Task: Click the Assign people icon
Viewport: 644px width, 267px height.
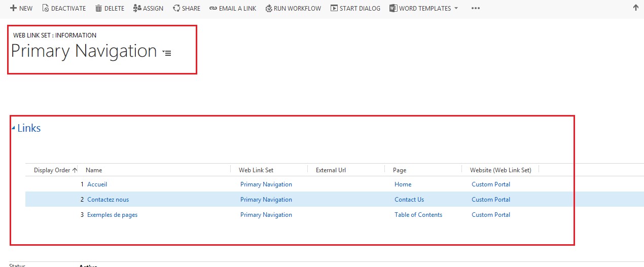Action: [137, 8]
